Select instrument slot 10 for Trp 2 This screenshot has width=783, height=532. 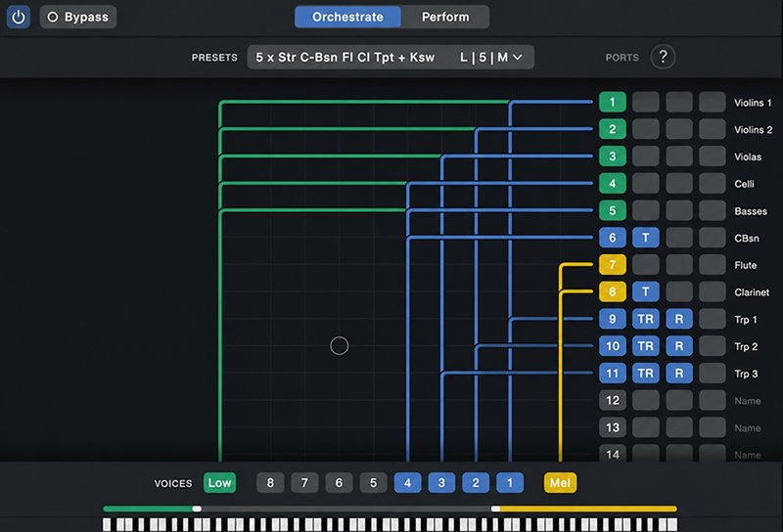point(613,346)
